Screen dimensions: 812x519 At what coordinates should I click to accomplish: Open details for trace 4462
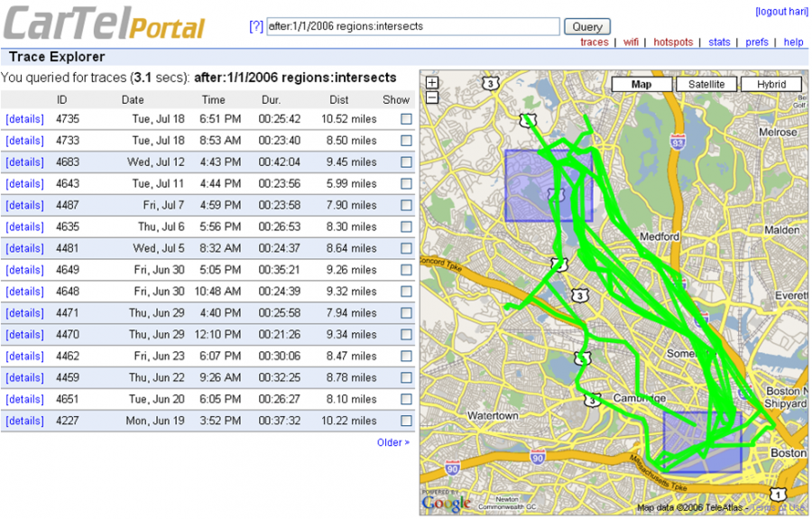[x=25, y=357]
